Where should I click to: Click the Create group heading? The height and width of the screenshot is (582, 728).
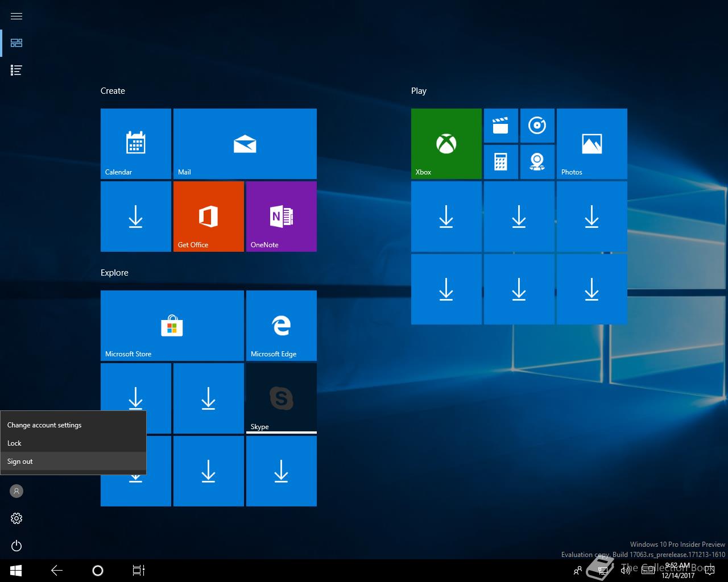(x=113, y=91)
